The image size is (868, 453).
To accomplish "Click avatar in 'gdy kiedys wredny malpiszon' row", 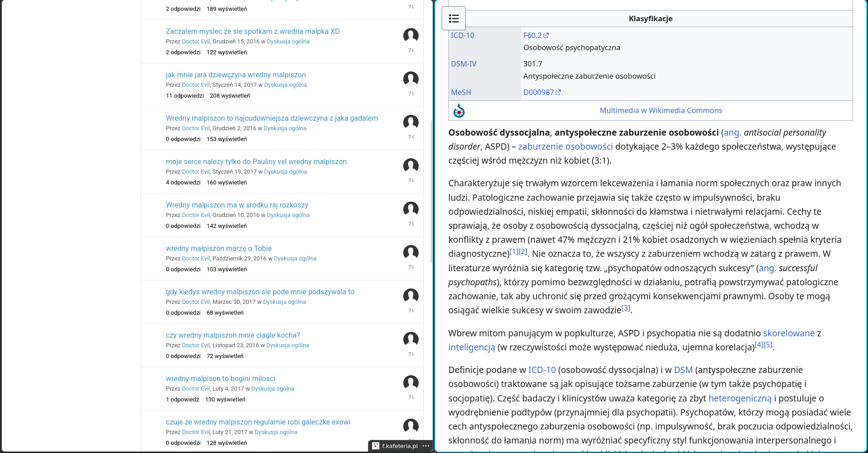I will 411,296.
